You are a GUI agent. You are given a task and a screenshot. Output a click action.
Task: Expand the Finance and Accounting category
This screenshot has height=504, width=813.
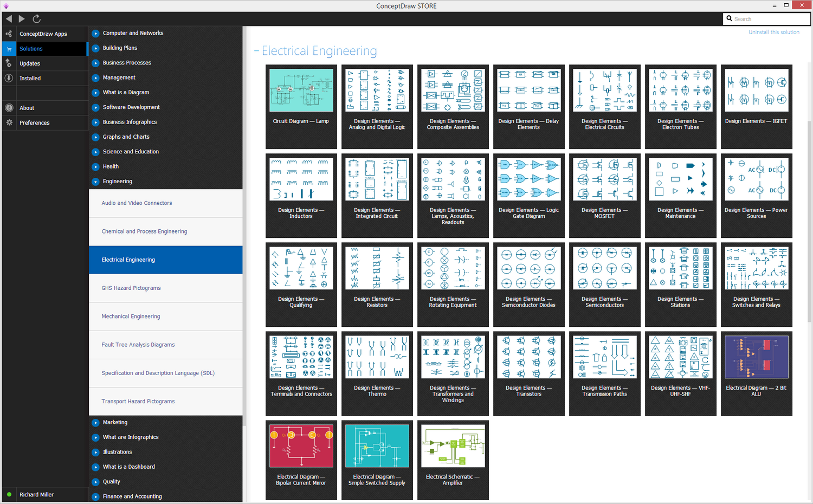95,496
